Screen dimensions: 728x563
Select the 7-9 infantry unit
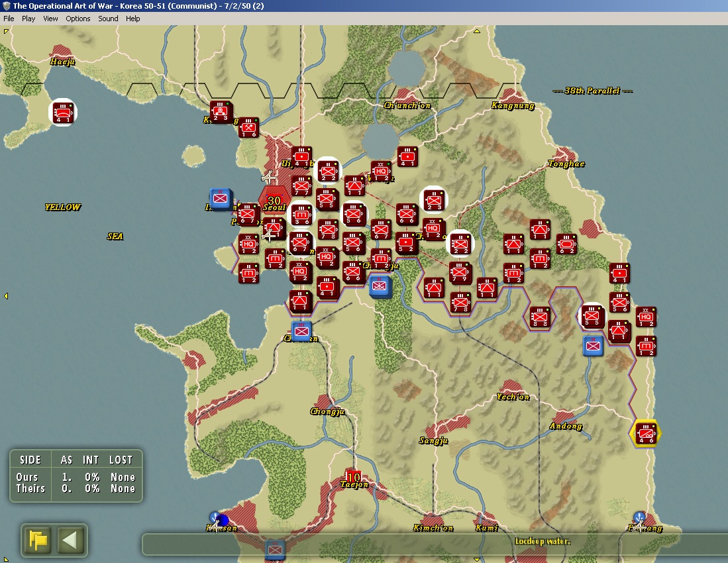[460, 273]
